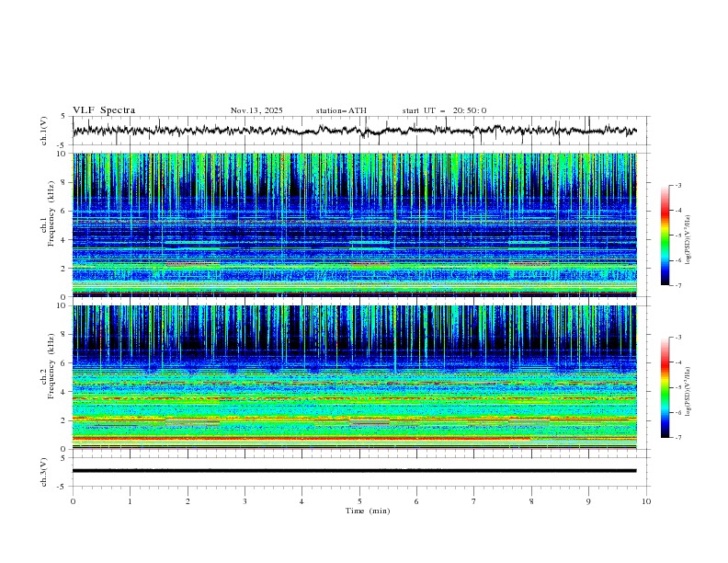Click the gray band near minute 5 in ch.2

370,421
